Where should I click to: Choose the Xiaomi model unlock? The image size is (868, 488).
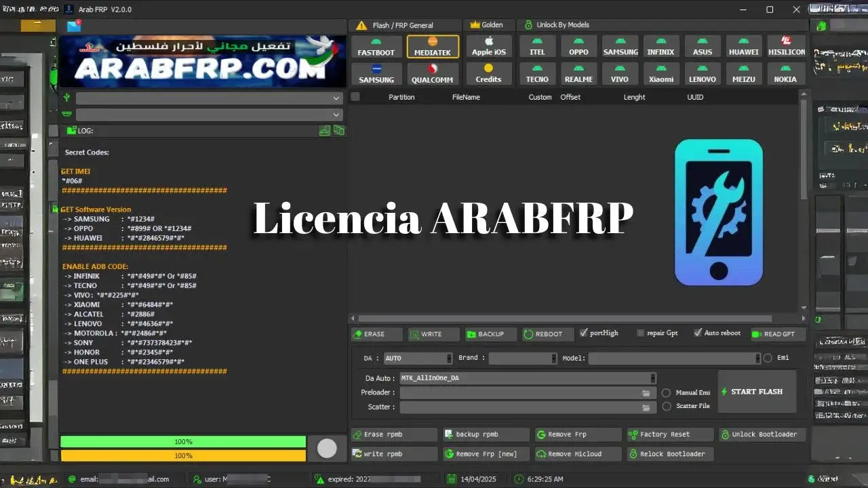coord(661,74)
